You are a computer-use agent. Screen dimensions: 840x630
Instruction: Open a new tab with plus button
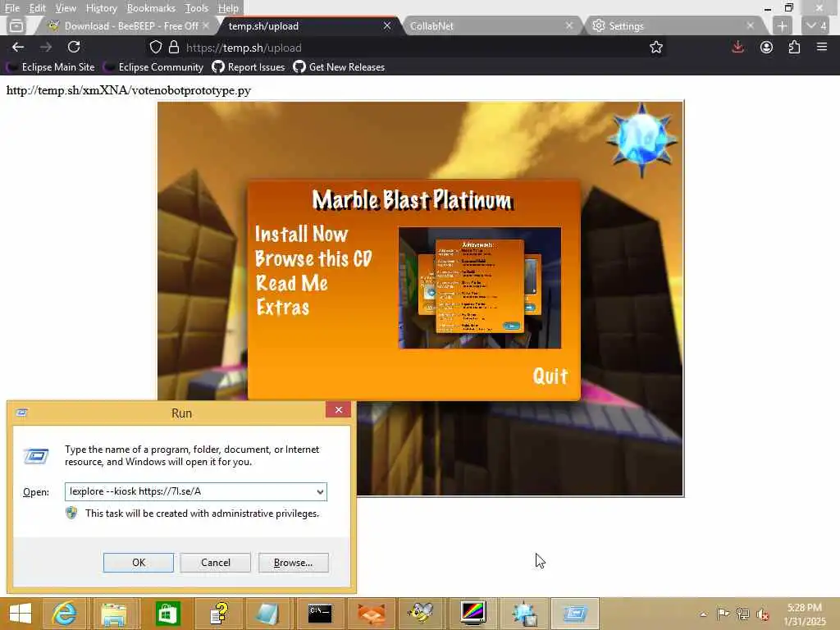tap(782, 25)
